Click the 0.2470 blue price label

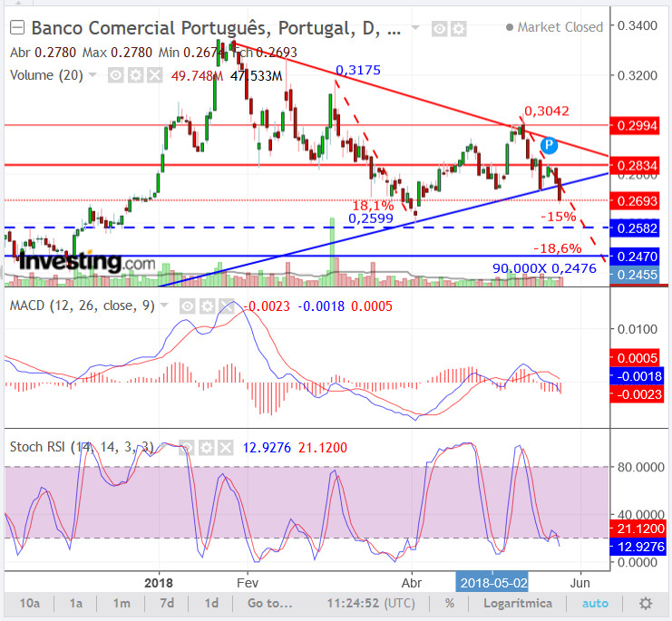[635, 257]
